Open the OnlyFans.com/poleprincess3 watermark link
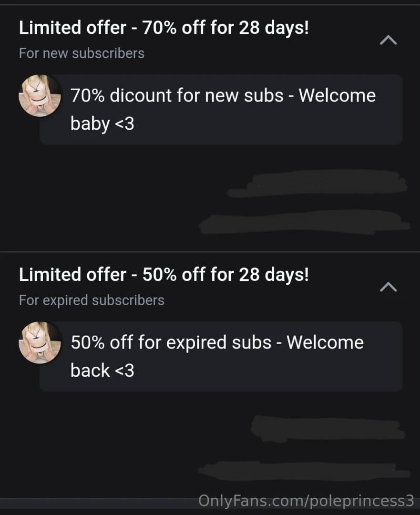Image resolution: width=420 pixels, height=515 pixels. click(x=306, y=501)
